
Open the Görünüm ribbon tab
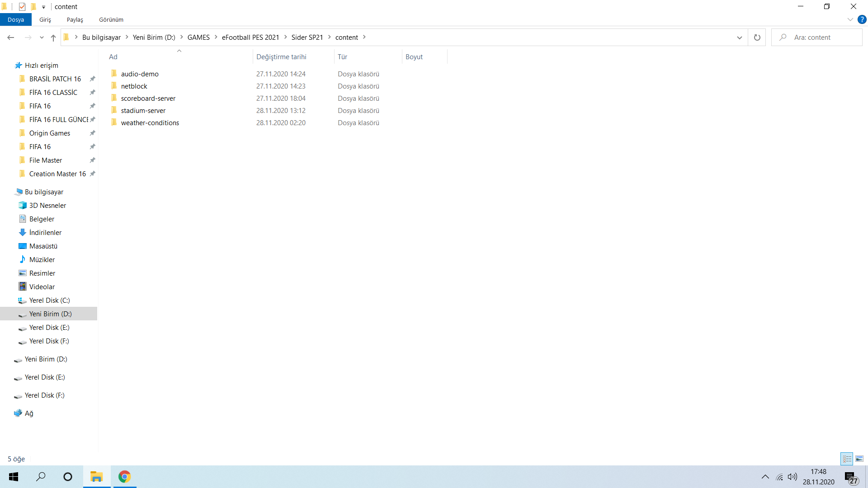click(111, 19)
